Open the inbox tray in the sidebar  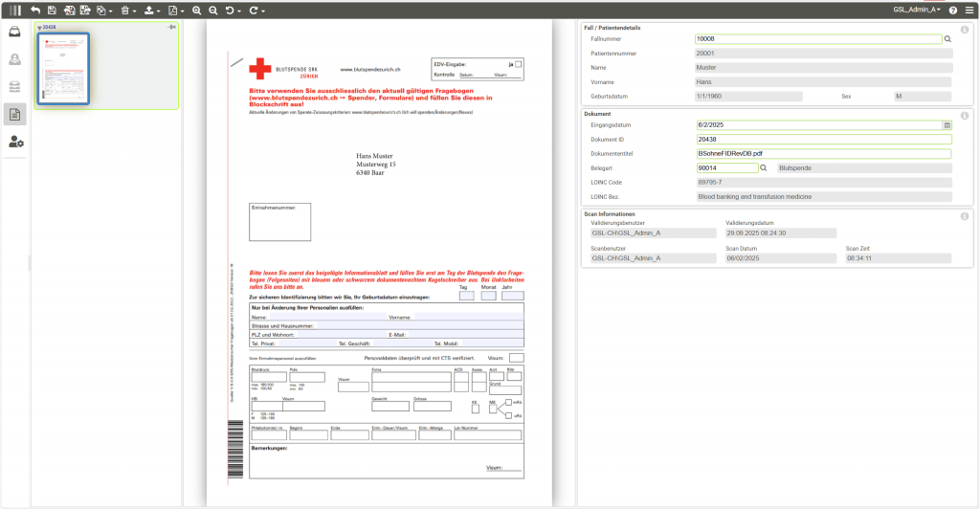15,32
